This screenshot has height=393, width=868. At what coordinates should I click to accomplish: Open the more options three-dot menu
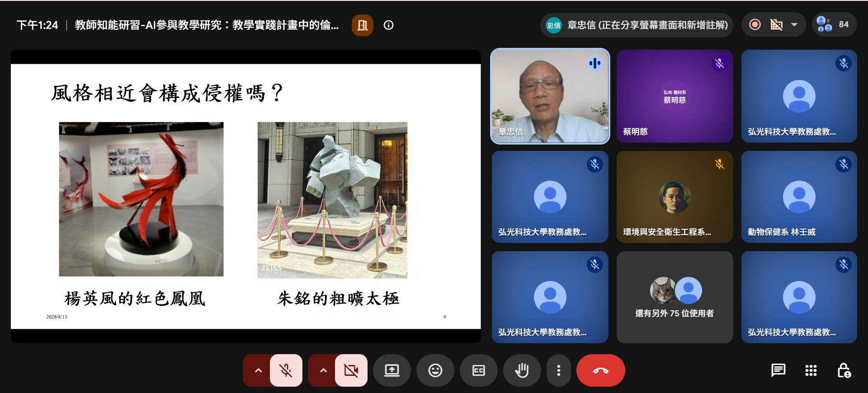pyautogui.click(x=559, y=371)
